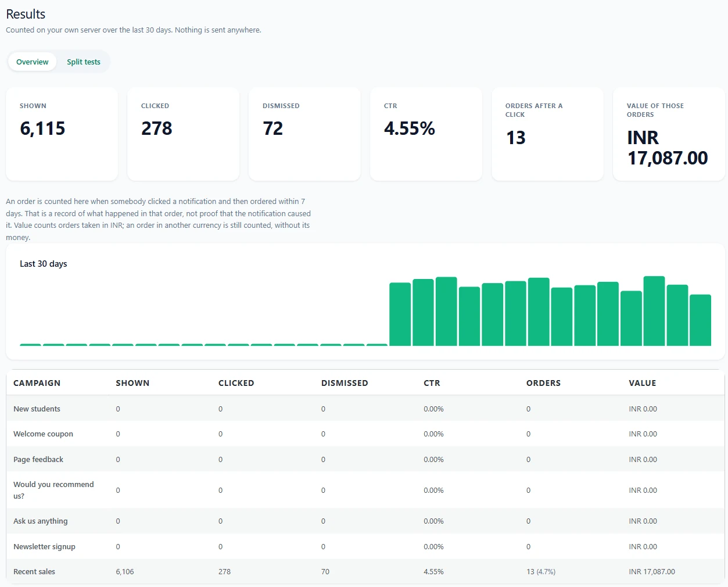Click the last bar in the chart
Screen dimensions: 728x587
700,320
